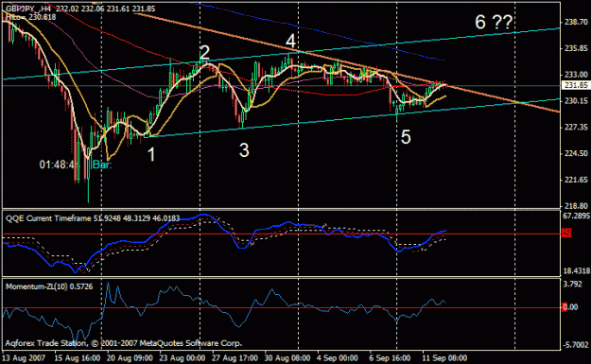Click the 227.35 price scale level
The height and width of the screenshot is (364, 591).
(576, 128)
